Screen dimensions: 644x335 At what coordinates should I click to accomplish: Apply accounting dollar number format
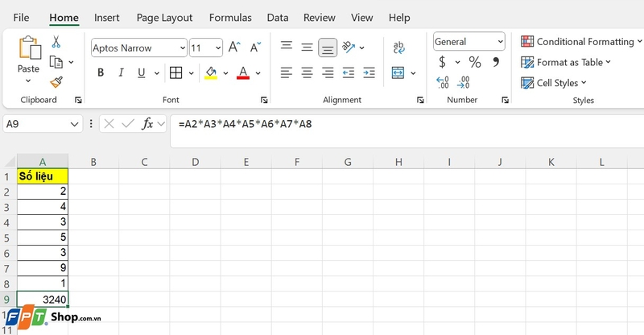pos(442,62)
